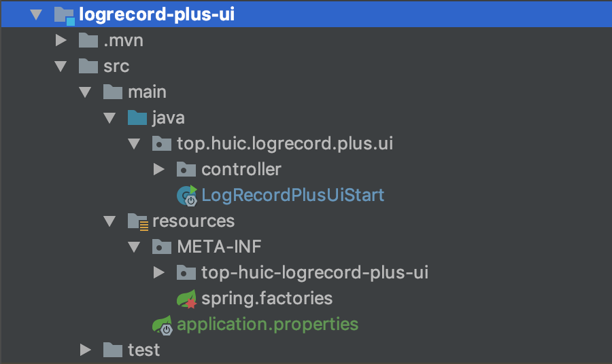
Task: Click the controller package folder icon
Action: (x=186, y=170)
